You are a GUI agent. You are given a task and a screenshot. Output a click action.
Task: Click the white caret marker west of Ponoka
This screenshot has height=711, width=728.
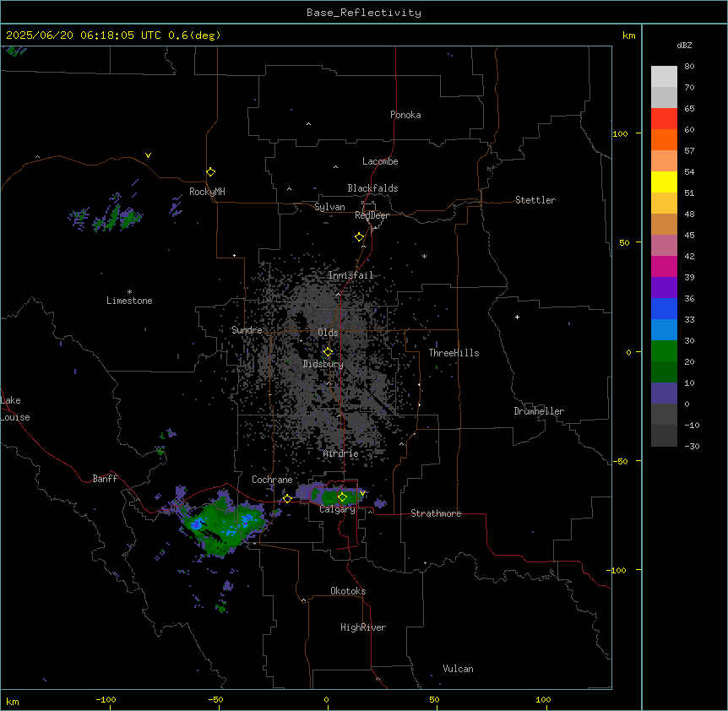point(308,124)
